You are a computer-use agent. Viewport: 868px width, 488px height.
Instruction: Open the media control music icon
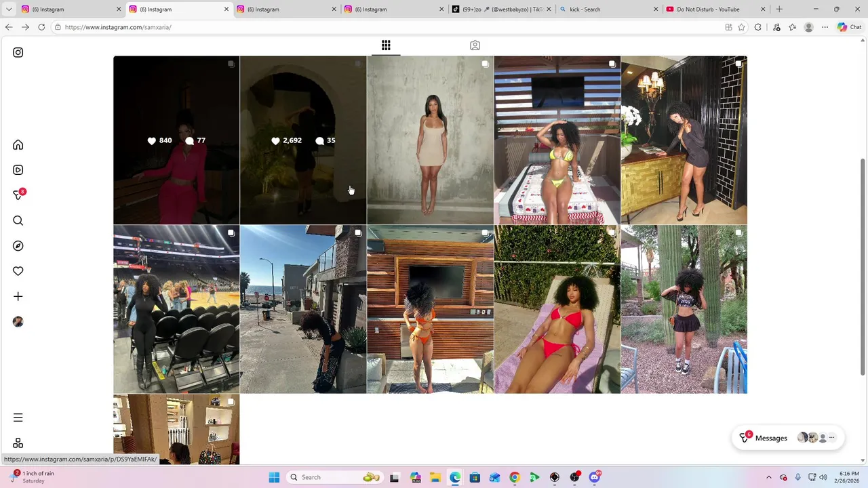tap(776, 27)
